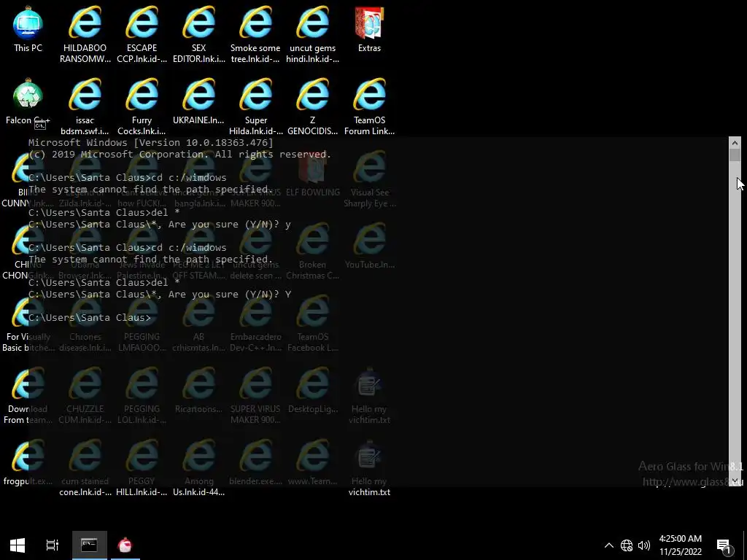Open Task View from the taskbar
This screenshot has height=560, width=747.
53,545
